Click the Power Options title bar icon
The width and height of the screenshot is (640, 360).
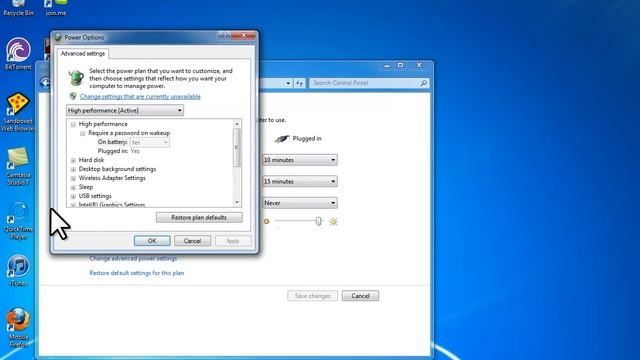click(58, 38)
